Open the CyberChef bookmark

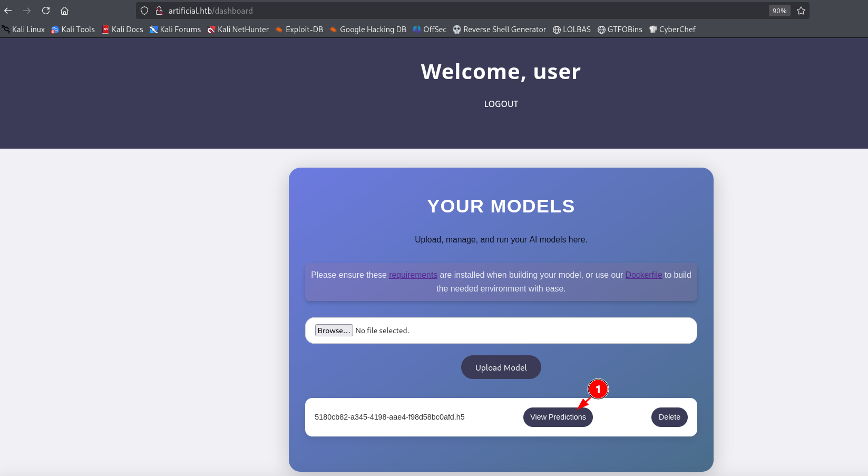pyautogui.click(x=672, y=30)
